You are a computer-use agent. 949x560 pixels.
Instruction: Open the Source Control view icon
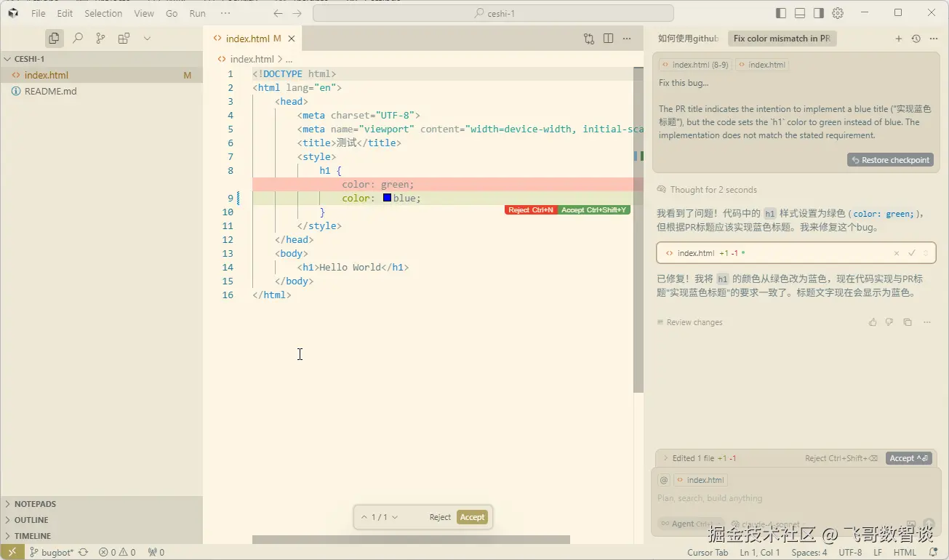[101, 39]
